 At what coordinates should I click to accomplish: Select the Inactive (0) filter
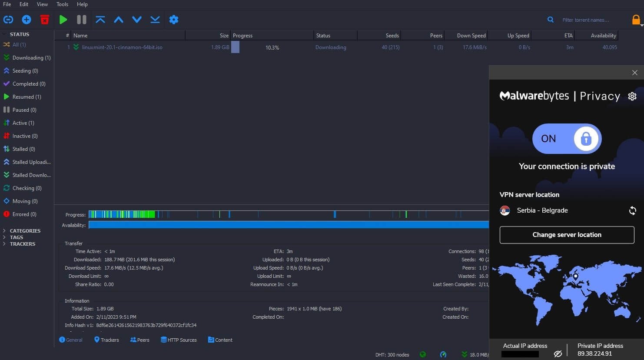(x=27, y=136)
